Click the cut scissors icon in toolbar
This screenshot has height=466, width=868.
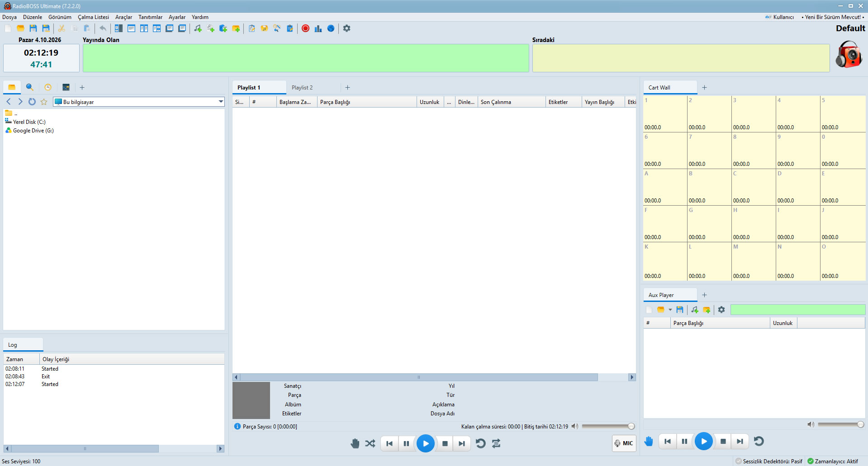pyautogui.click(x=62, y=28)
